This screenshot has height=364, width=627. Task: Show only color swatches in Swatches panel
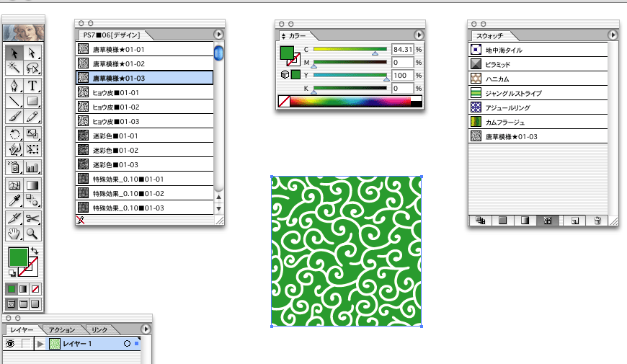pyautogui.click(x=502, y=221)
